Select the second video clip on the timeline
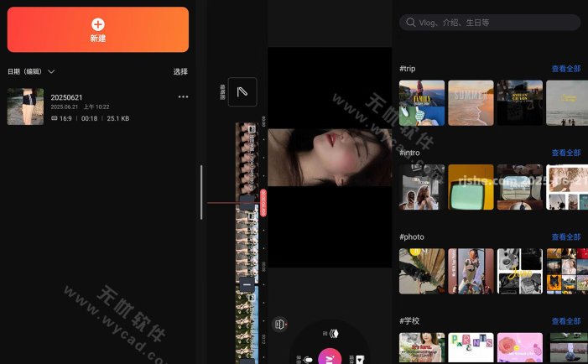The width and height of the screenshot is (588, 364). coord(247,246)
